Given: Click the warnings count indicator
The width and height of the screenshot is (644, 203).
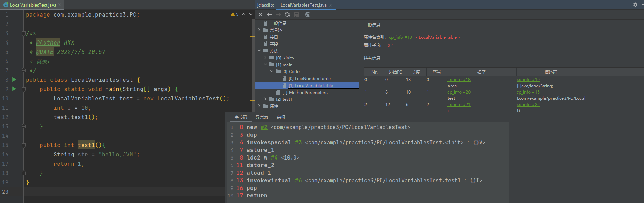Looking at the screenshot, I should [235, 14].
